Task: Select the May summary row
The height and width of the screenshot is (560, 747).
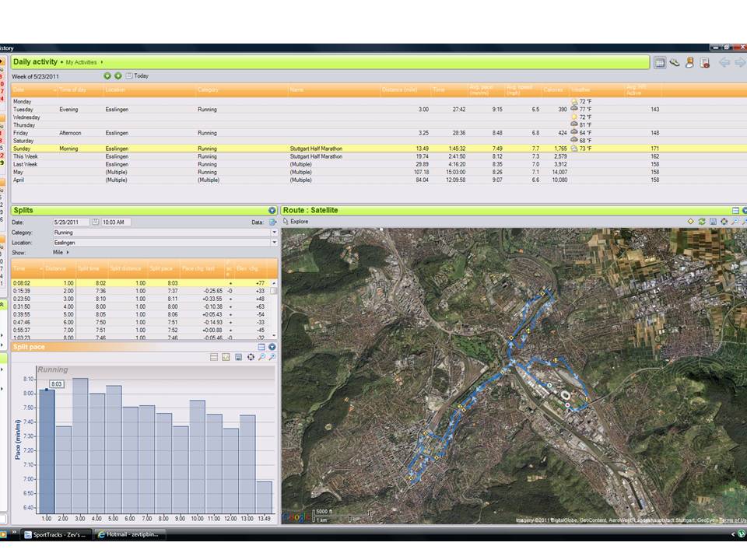Action: (x=379, y=172)
